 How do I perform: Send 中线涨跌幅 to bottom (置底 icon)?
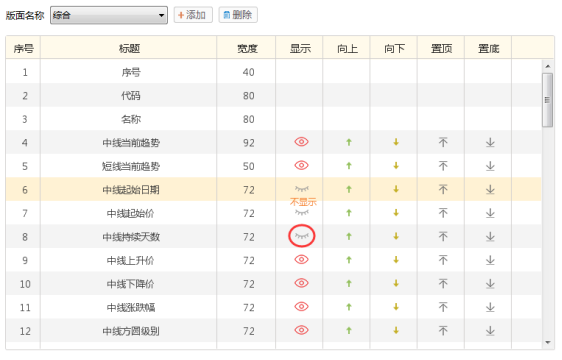tap(490, 307)
